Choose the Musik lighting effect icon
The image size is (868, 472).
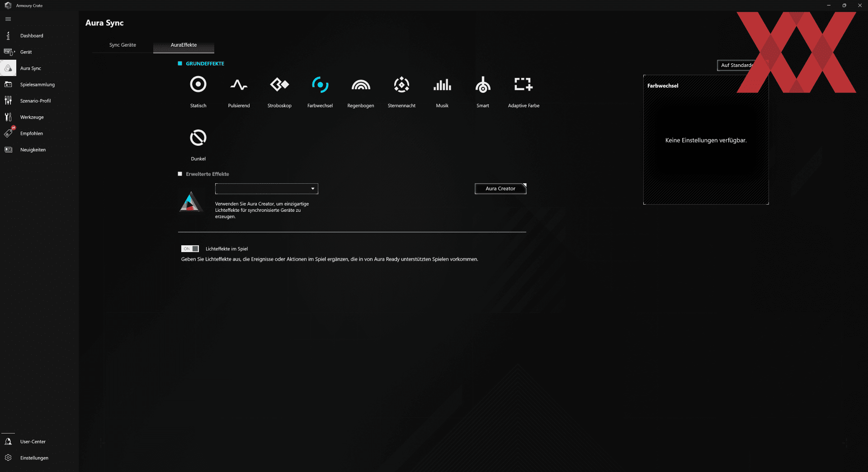coord(442,85)
